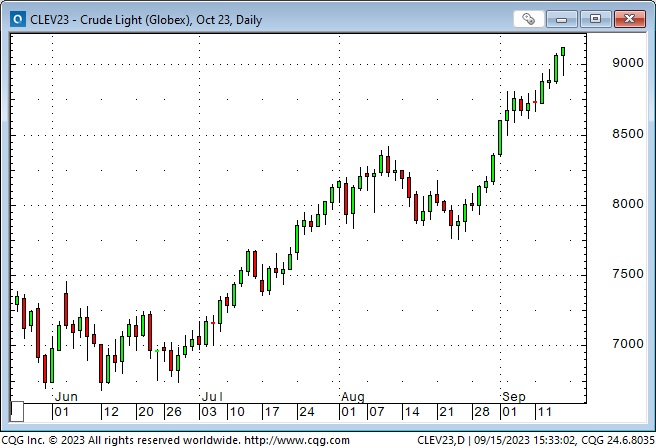
Task: Click the 17 date label in July
Action: coord(272,412)
